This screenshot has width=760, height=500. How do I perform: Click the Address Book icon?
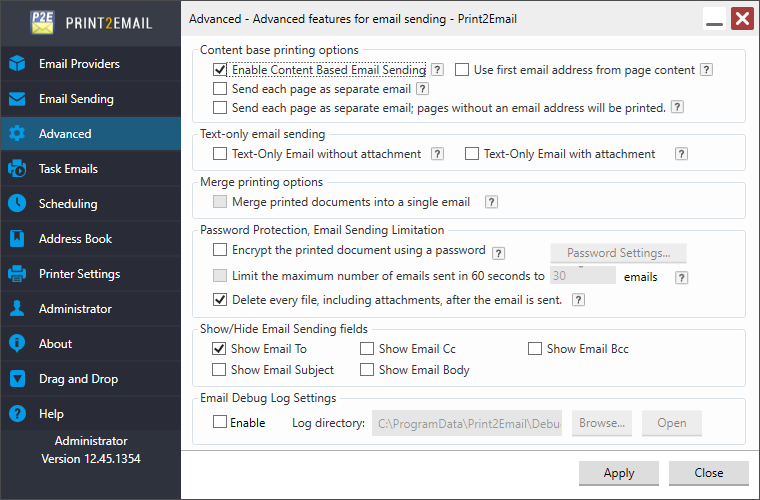tap(17, 239)
